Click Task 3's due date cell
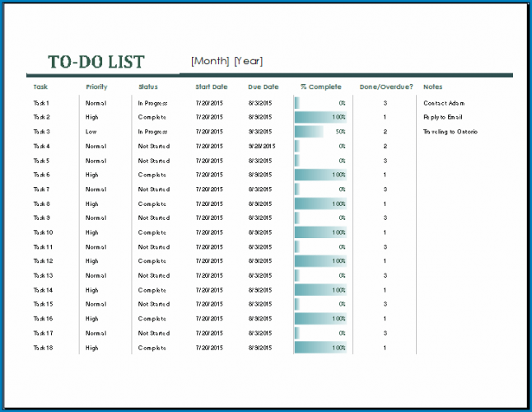This screenshot has height=412, width=532. [260, 132]
